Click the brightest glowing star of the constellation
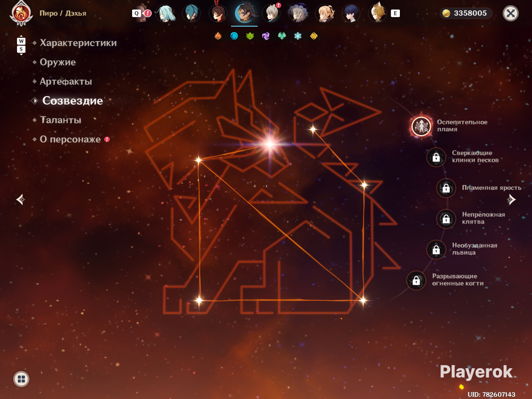This screenshot has height=399, width=532. [x=270, y=145]
